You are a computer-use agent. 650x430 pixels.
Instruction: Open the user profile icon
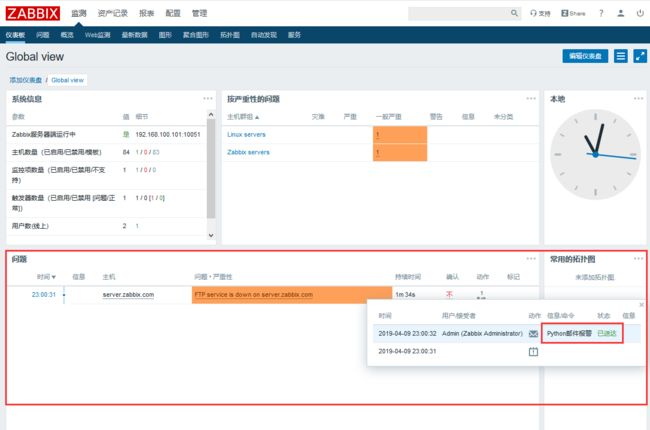pos(621,13)
